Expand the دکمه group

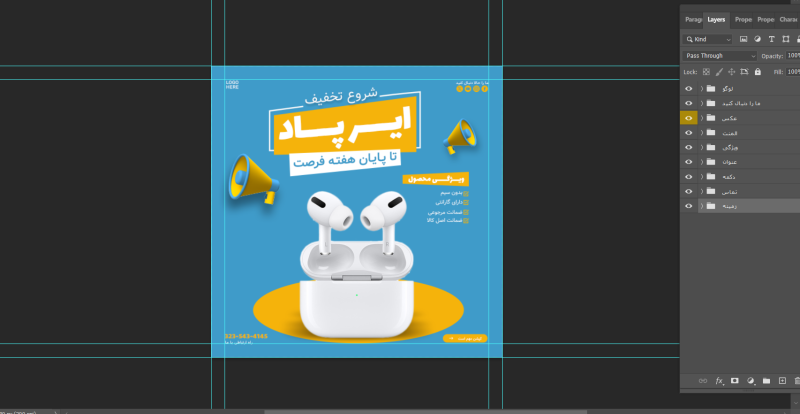(702, 177)
